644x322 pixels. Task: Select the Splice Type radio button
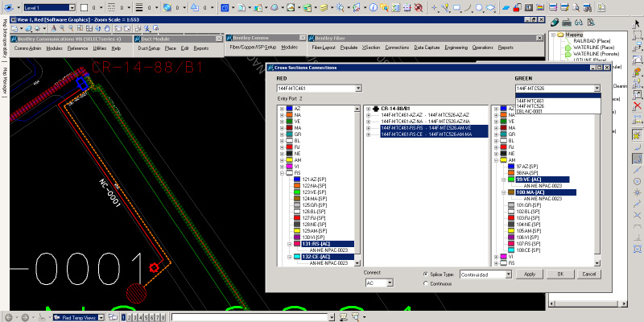coord(426,274)
